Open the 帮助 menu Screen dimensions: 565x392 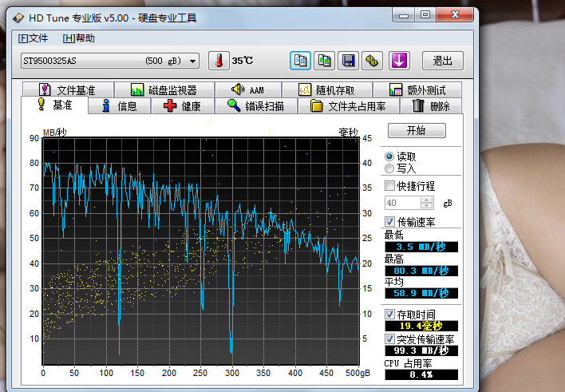click(78, 38)
